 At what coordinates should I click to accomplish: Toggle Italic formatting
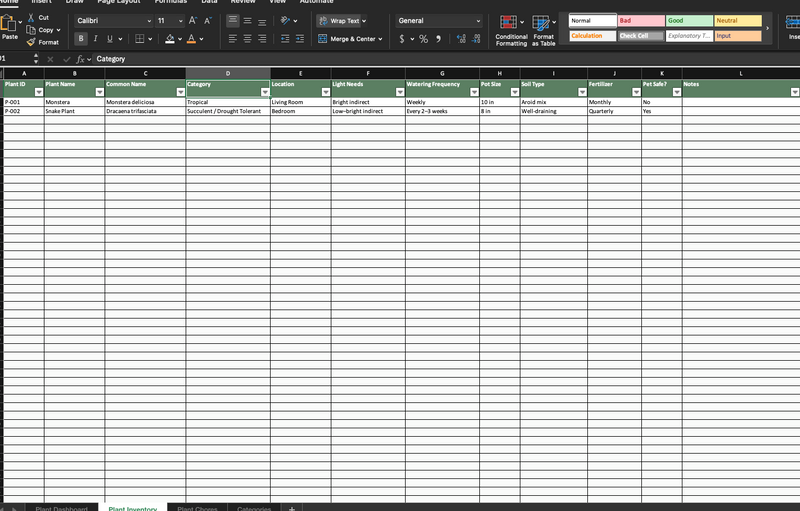pos(95,39)
